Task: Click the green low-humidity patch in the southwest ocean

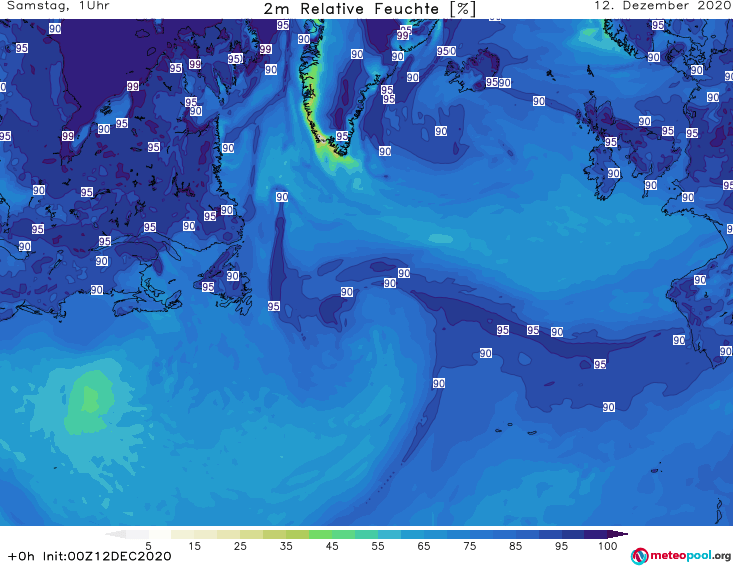Action: tap(89, 404)
